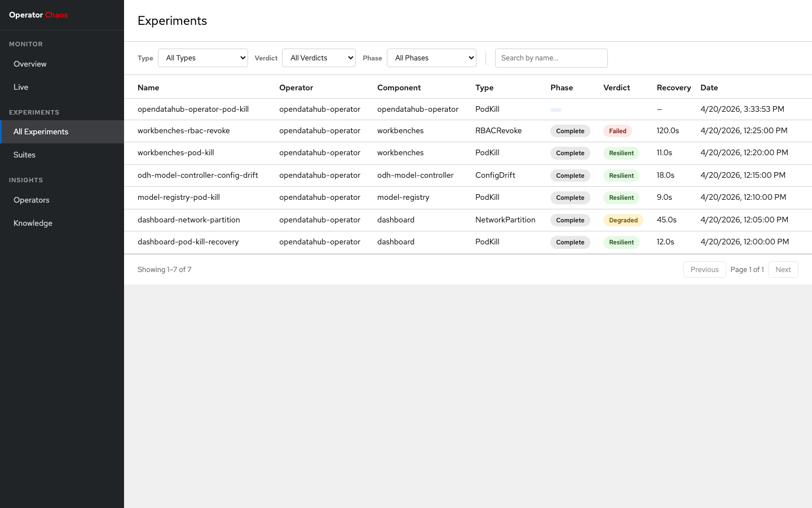
Task: Open the Operators insights page
Action: point(32,200)
